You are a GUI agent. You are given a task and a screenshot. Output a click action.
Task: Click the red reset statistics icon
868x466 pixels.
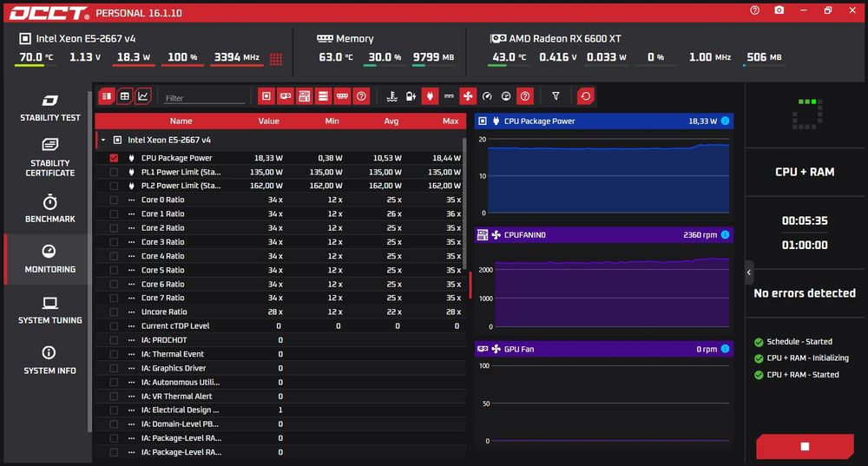(585, 96)
